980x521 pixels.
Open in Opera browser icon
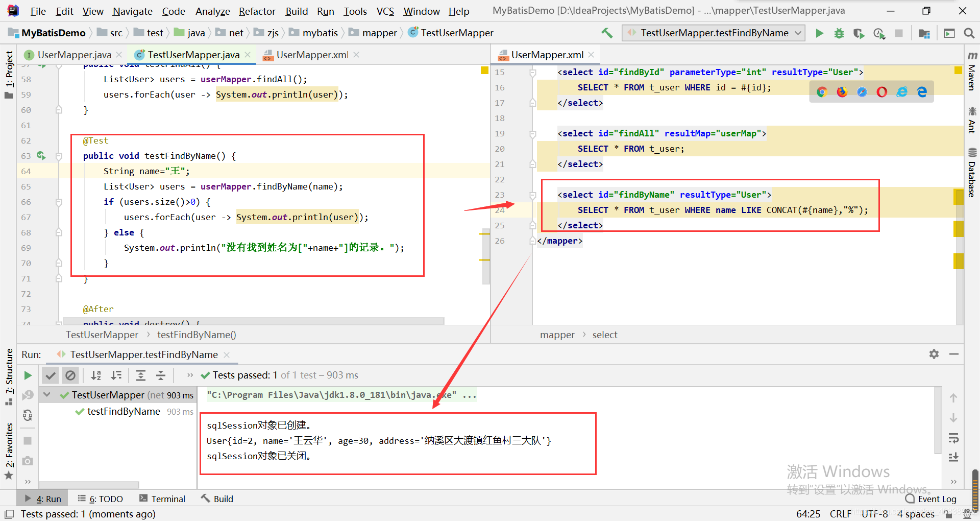coord(882,92)
